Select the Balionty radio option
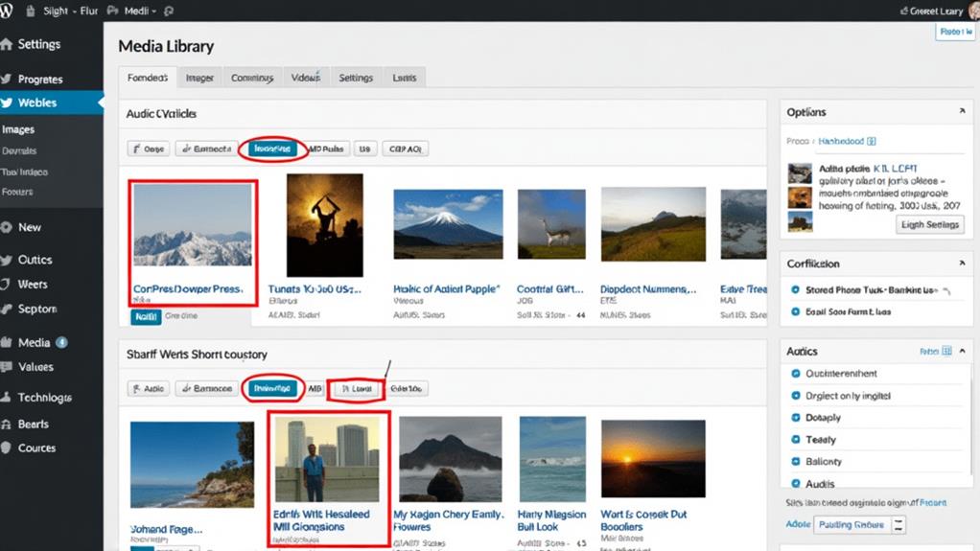The width and height of the screenshot is (980, 551). pos(796,462)
